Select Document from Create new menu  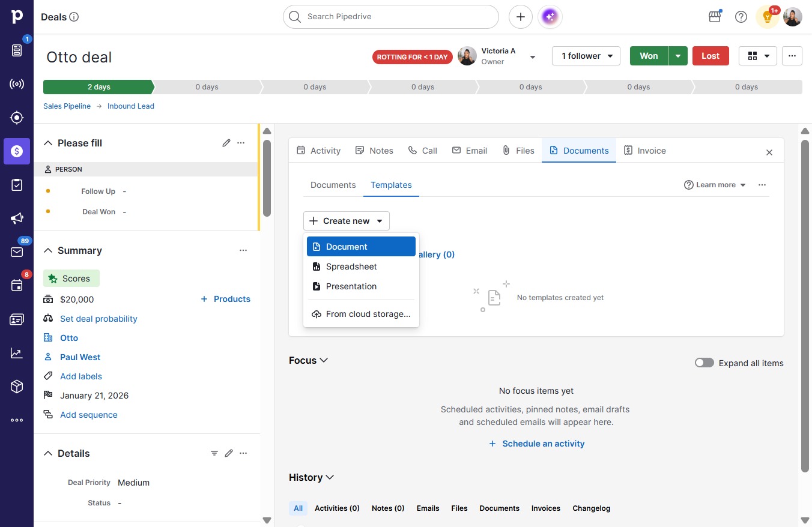361,247
